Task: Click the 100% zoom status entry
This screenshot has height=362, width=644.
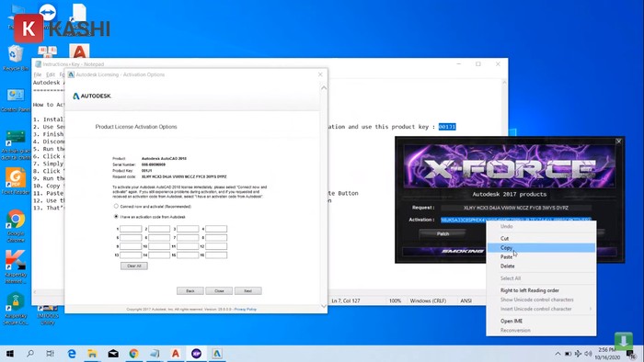Action: [395, 301]
